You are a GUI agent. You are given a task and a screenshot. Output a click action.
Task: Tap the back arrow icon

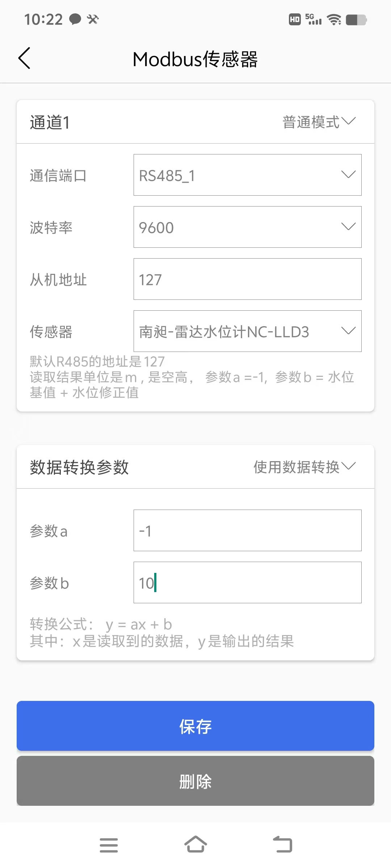click(24, 58)
